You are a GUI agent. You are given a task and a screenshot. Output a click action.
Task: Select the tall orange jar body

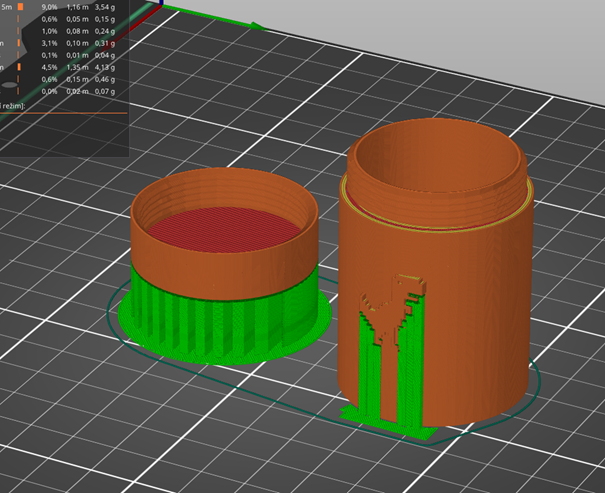[470, 320]
